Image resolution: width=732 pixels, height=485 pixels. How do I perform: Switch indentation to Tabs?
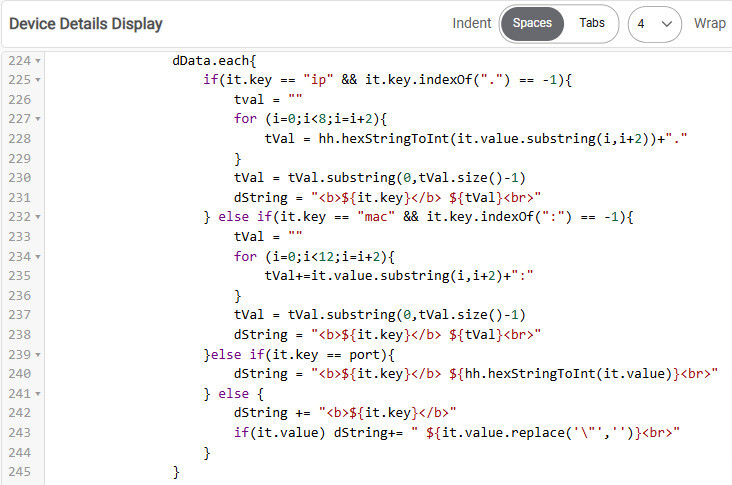592,23
